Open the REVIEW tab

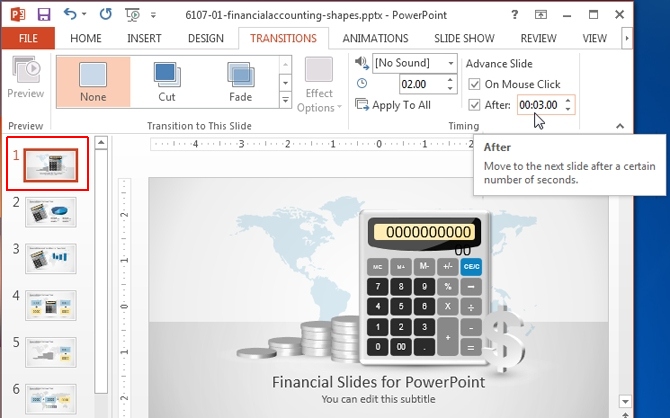[538, 38]
